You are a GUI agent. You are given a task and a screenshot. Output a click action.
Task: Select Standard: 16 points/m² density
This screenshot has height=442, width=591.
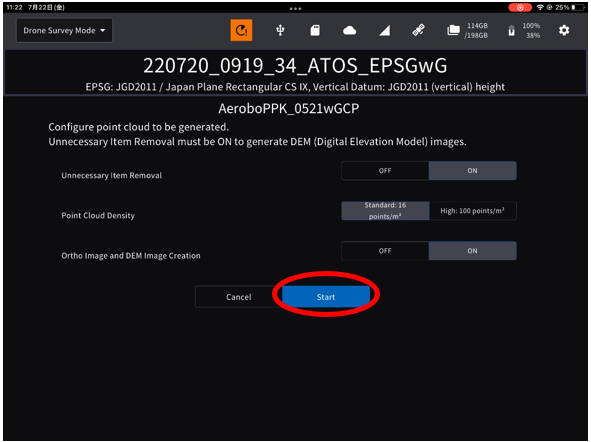click(385, 211)
